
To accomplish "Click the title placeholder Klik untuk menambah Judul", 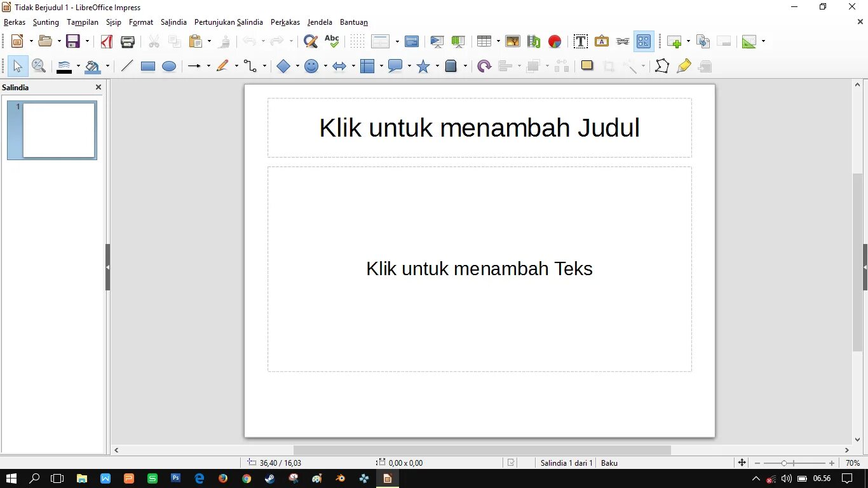I will [x=479, y=128].
